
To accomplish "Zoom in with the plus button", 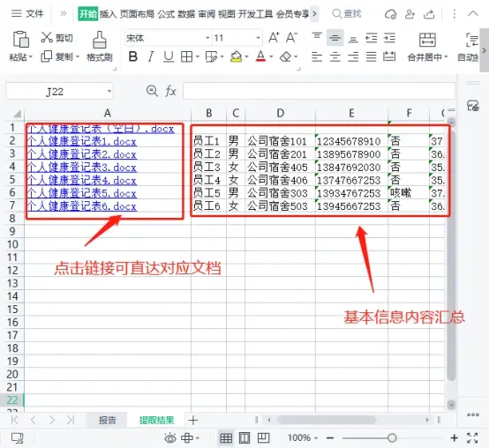I will 454,438.
